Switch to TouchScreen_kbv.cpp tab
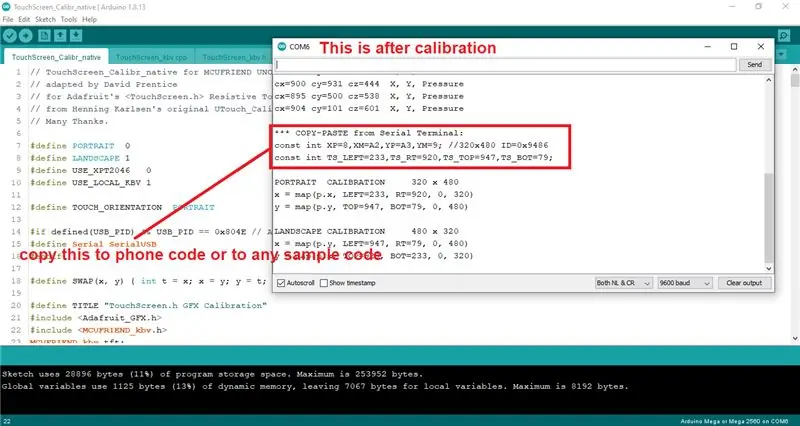 click(152, 57)
